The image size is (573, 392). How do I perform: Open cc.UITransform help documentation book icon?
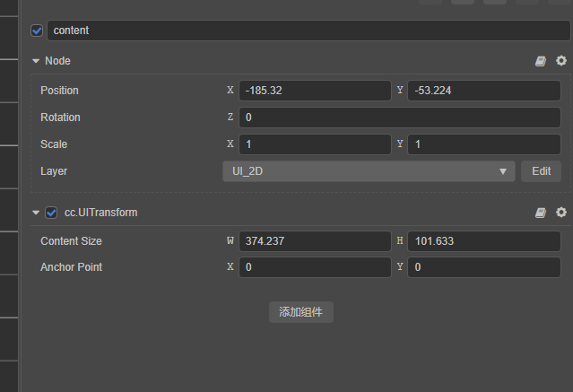coord(541,213)
